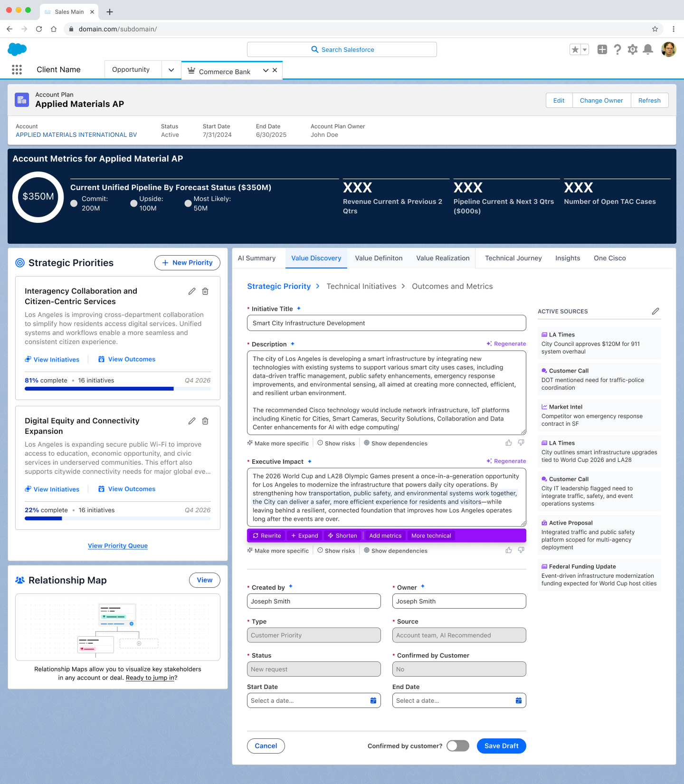Toggle the Confirmed by customer switch
This screenshot has width=684, height=784.
(x=458, y=746)
